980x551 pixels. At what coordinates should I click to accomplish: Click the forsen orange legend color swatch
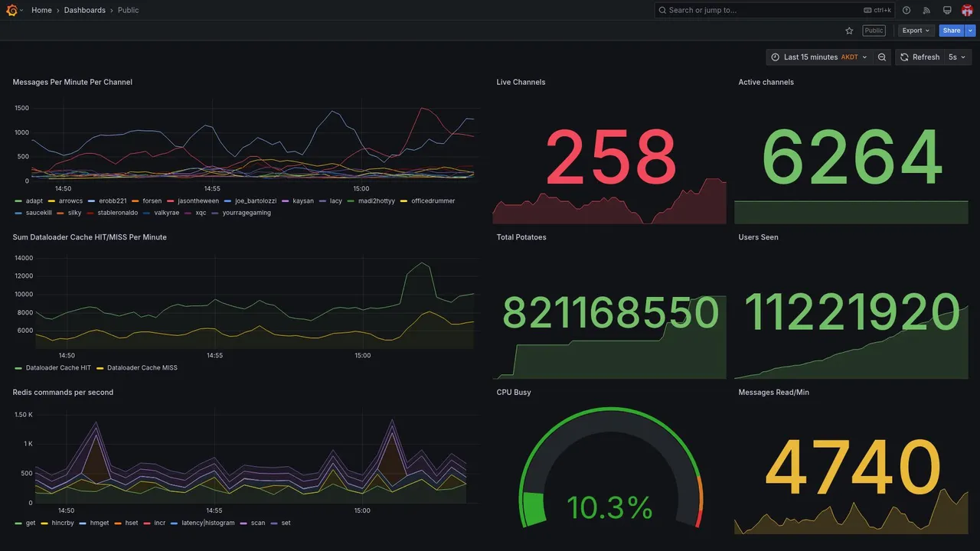click(136, 201)
